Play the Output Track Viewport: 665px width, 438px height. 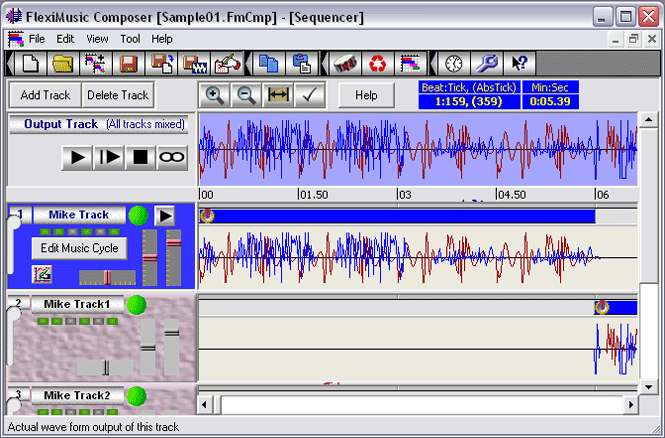click(77, 158)
